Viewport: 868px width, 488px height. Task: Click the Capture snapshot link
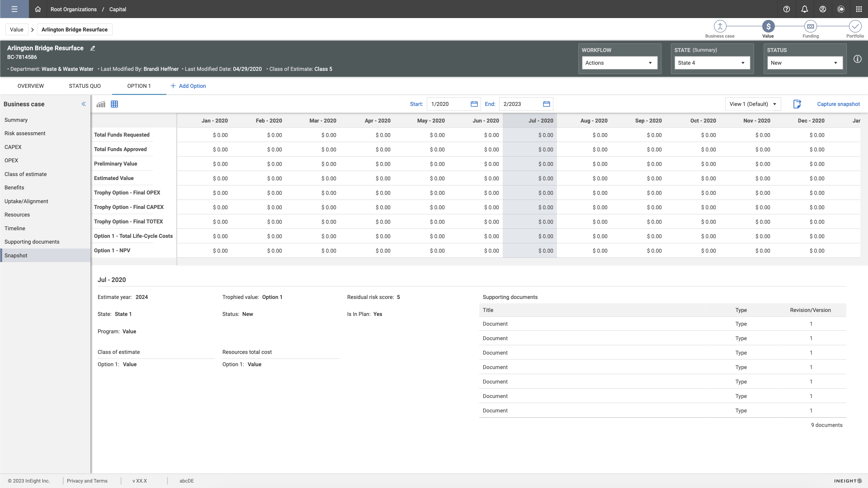tap(838, 104)
